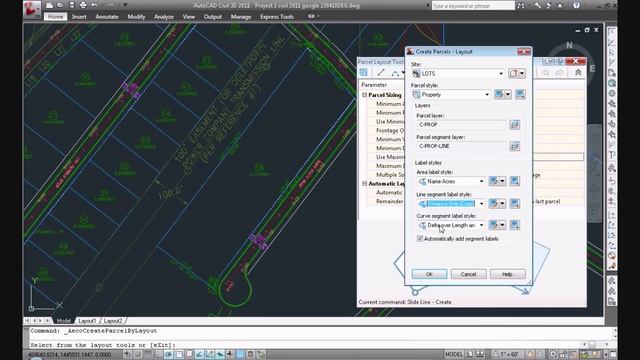This screenshot has width=640, height=360.
Task: Open the Site dropdown showing LOTS
Action: tap(458, 73)
